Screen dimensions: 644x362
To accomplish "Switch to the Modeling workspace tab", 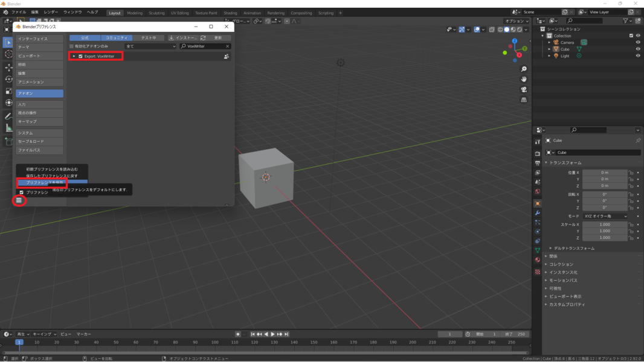I will (x=135, y=13).
